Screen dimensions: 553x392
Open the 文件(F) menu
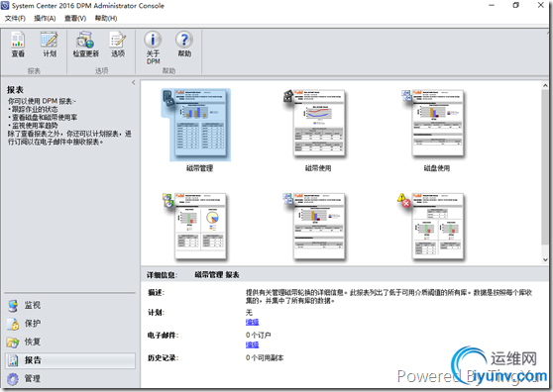tap(15, 19)
